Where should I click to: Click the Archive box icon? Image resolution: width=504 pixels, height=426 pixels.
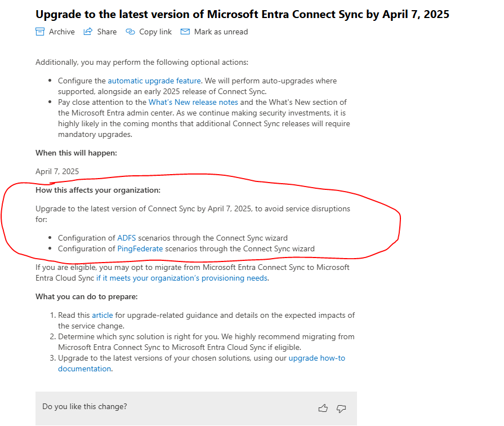(x=40, y=32)
